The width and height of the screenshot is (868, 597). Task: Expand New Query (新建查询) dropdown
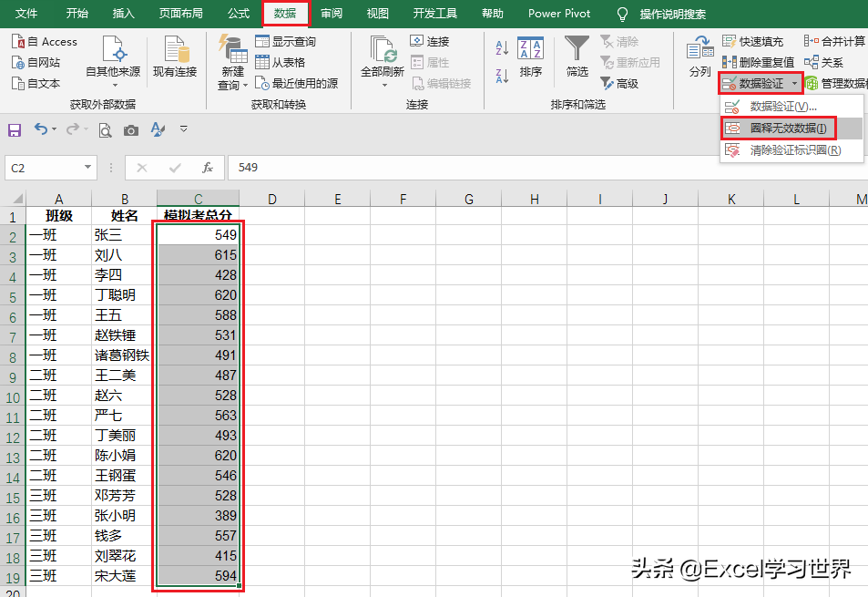coord(245,86)
